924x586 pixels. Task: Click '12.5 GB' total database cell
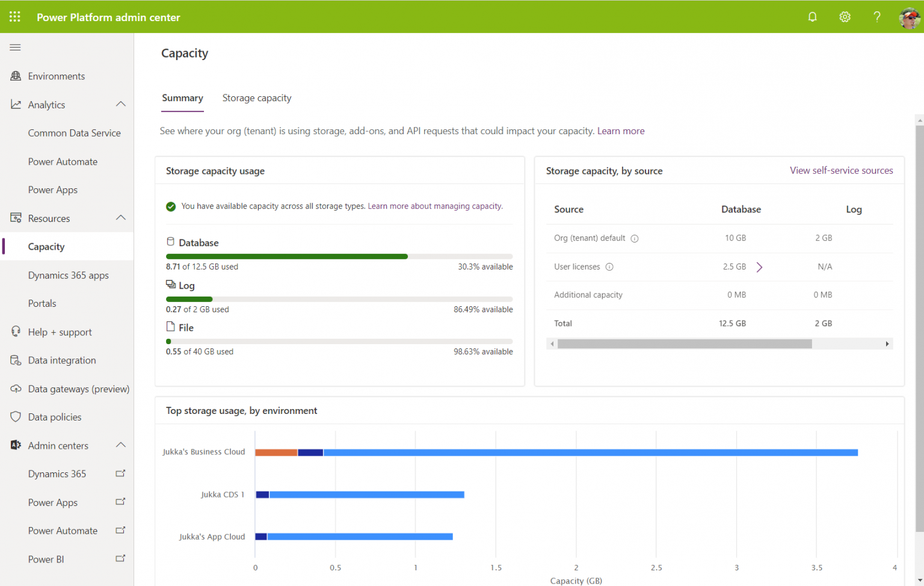coord(732,323)
